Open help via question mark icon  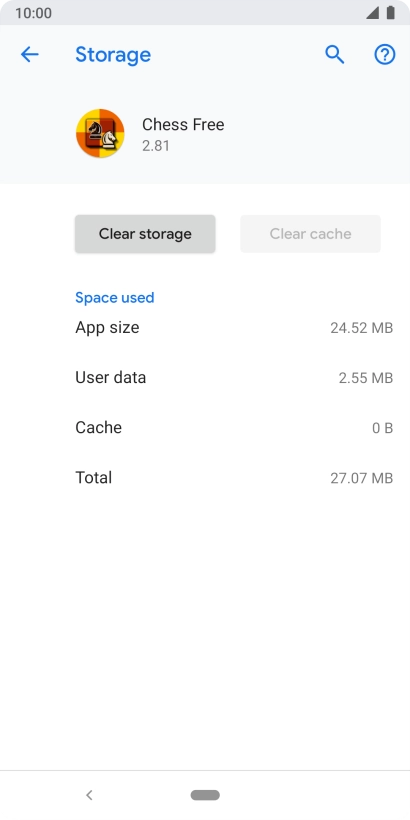click(385, 54)
